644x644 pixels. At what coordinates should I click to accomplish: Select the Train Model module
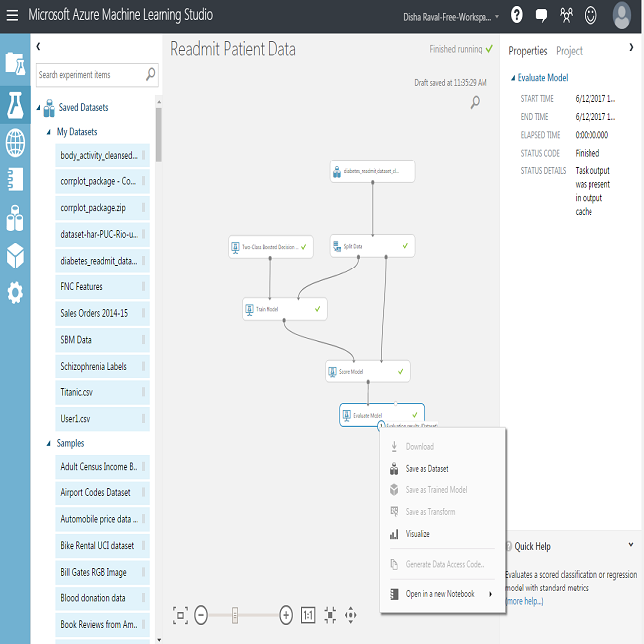pyautogui.click(x=284, y=309)
